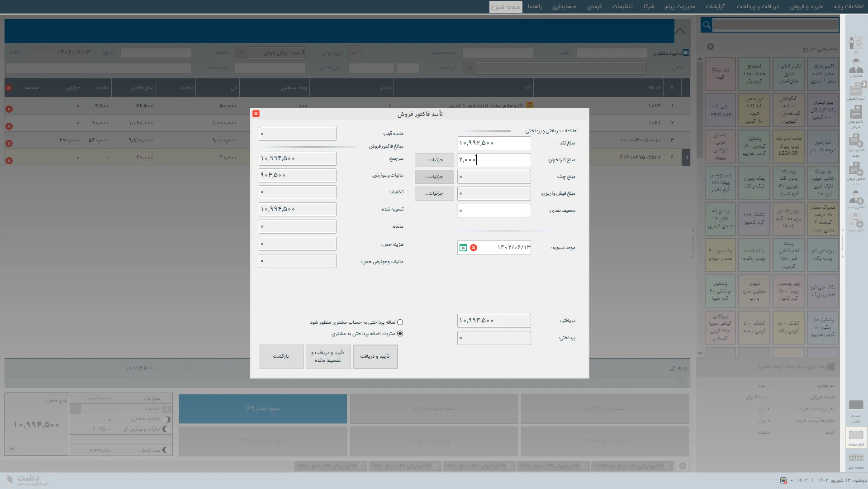Click the 'تأیید و دریافت' button
This screenshot has height=489, width=868.
tap(375, 356)
